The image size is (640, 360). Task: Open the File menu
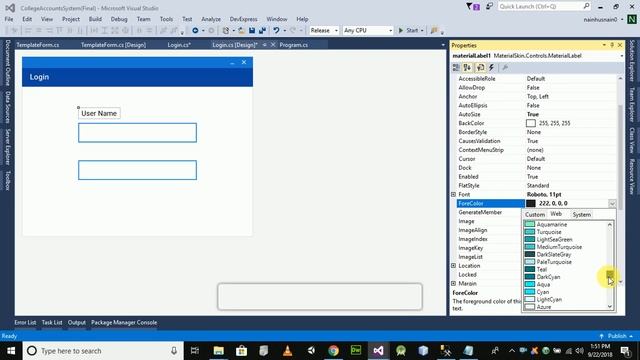[9, 19]
